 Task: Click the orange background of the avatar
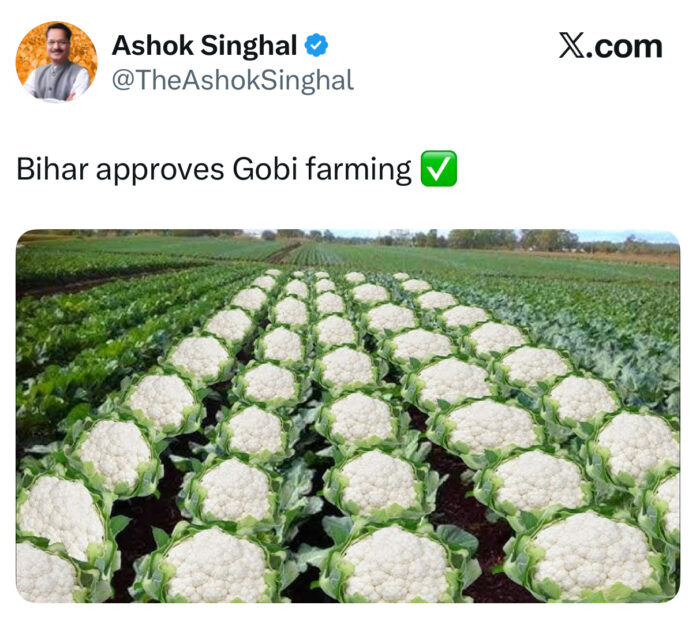(29, 51)
